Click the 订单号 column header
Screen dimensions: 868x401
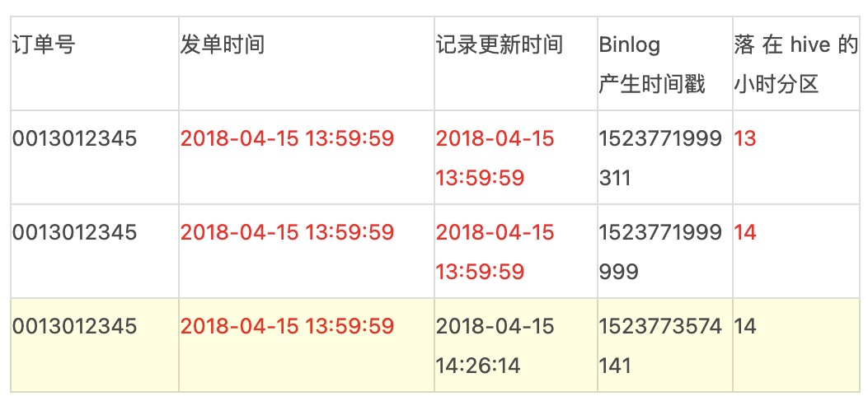coord(43,44)
